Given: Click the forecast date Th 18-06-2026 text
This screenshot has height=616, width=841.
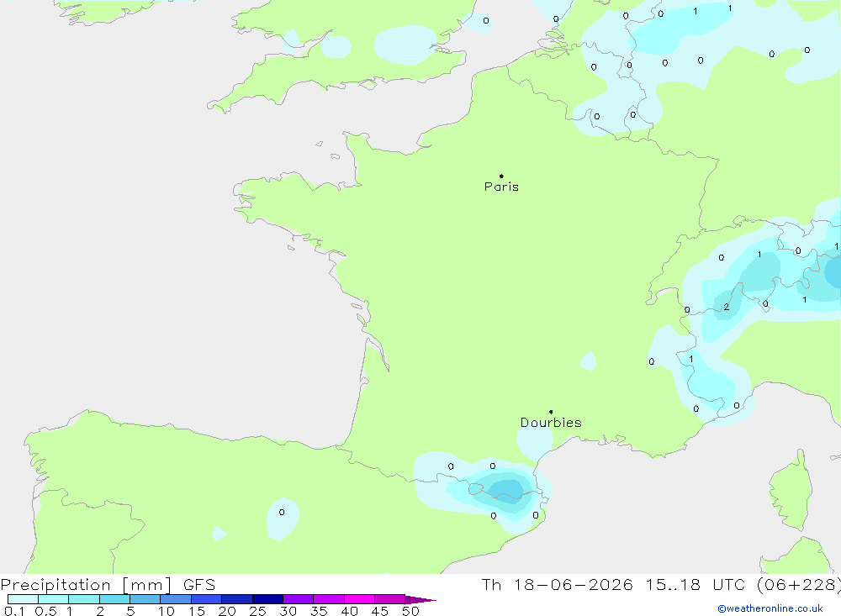Looking at the screenshot, I should click(x=558, y=584).
